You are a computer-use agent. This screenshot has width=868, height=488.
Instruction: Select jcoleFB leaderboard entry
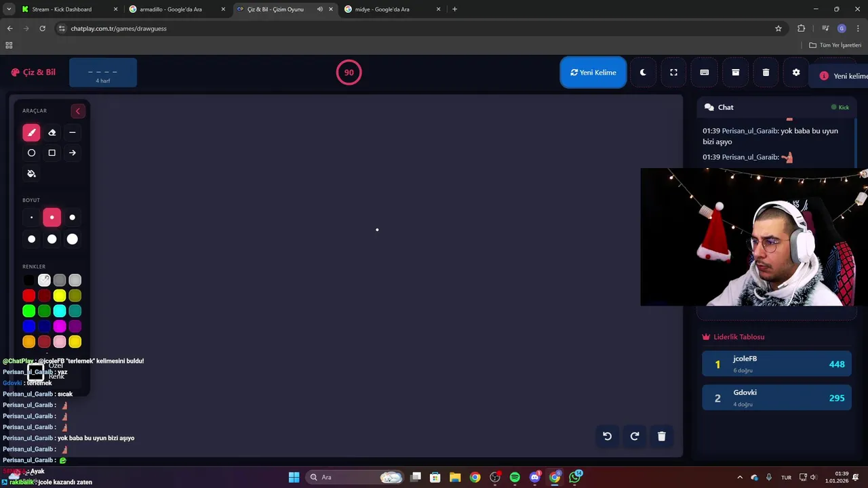(x=776, y=364)
